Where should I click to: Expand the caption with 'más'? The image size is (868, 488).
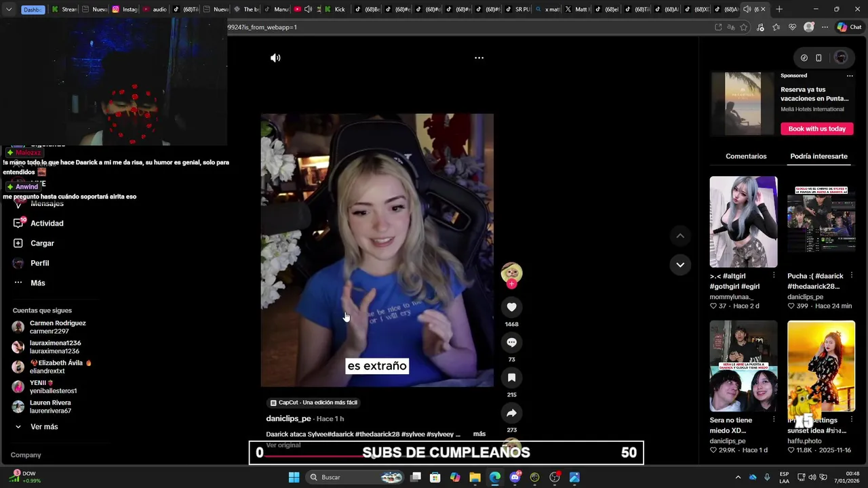(479, 434)
